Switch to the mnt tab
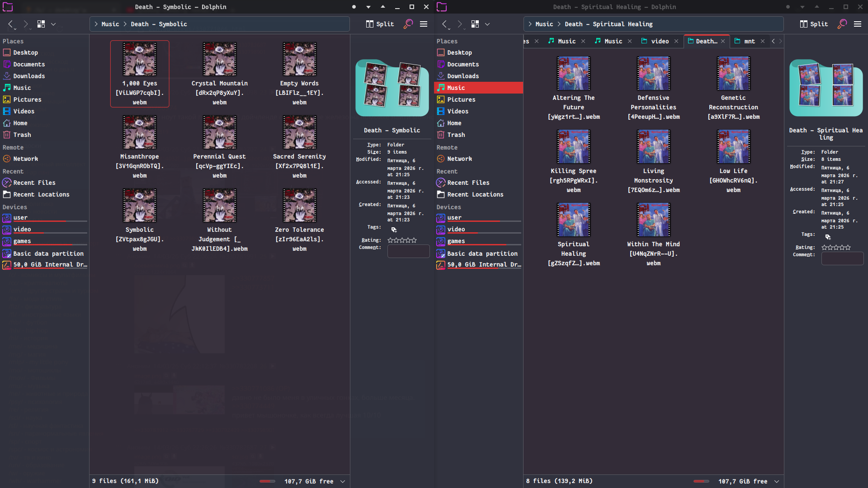Image resolution: width=868 pixels, height=488 pixels. pos(749,41)
